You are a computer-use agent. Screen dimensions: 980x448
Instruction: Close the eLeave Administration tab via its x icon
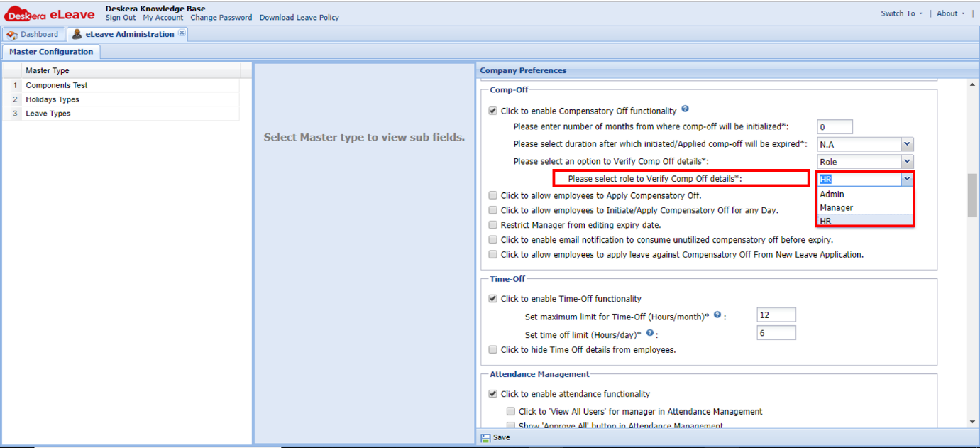(182, 31)
